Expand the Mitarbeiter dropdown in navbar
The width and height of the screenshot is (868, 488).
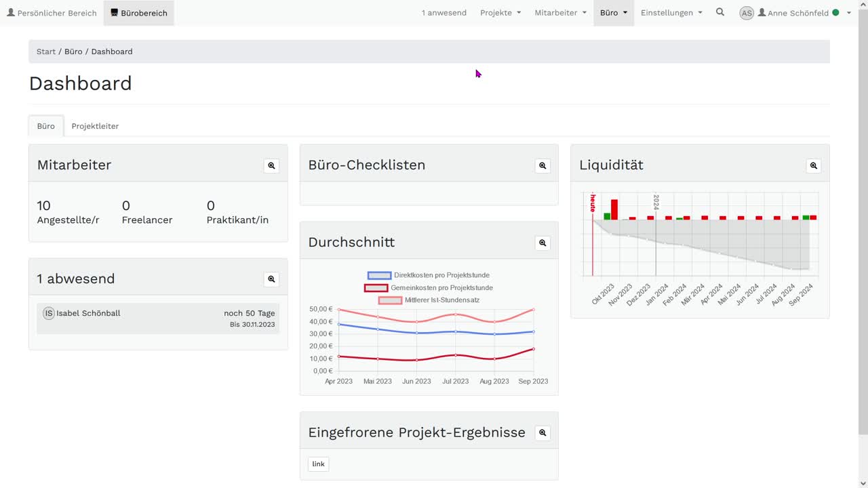point(560,13)
